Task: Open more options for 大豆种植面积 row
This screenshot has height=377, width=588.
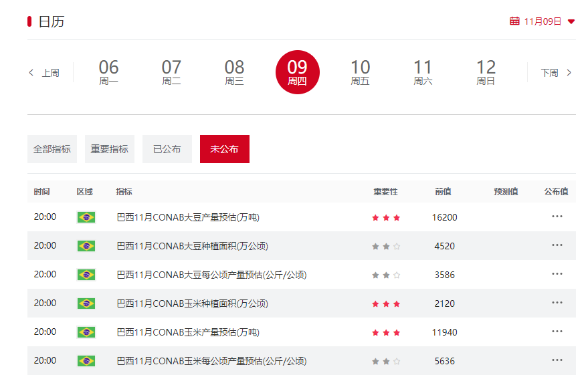Action: [x=557, y=245]
